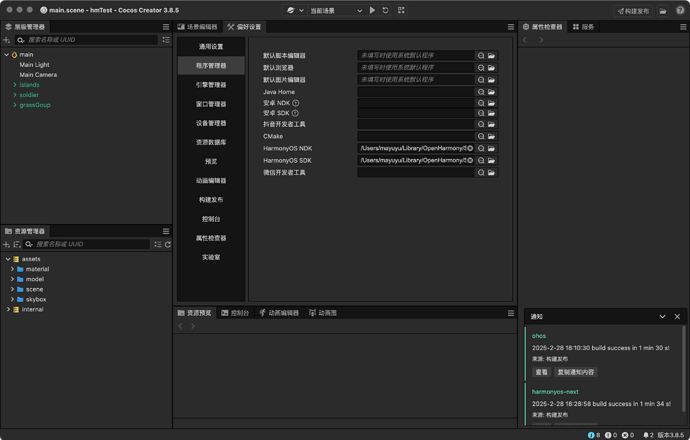690x440 pixels.
Task: Select the Main Light node
Action: click(34, 65)
